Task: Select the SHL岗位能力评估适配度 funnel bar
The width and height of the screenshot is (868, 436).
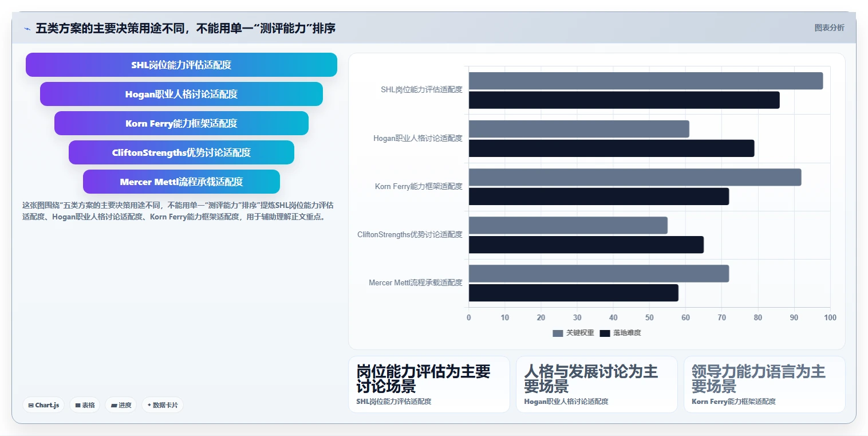Action: pos(182,65)
